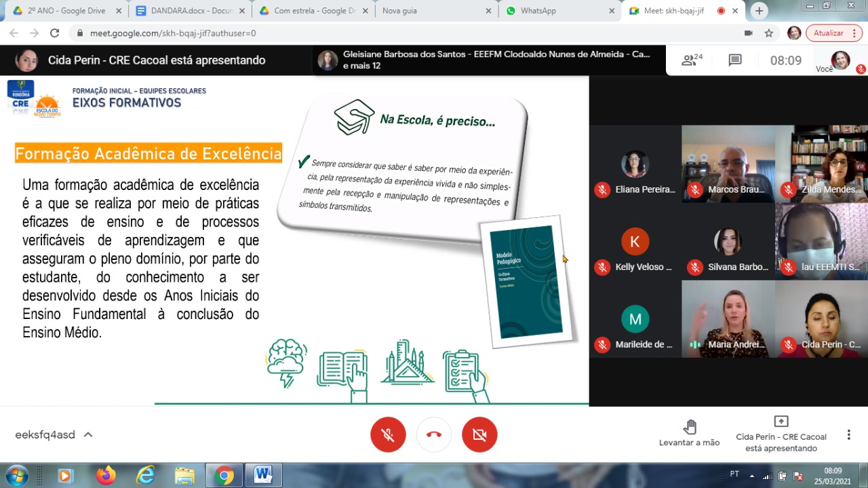Open a new browser tab
868x488 pixels.
[759, 11]
